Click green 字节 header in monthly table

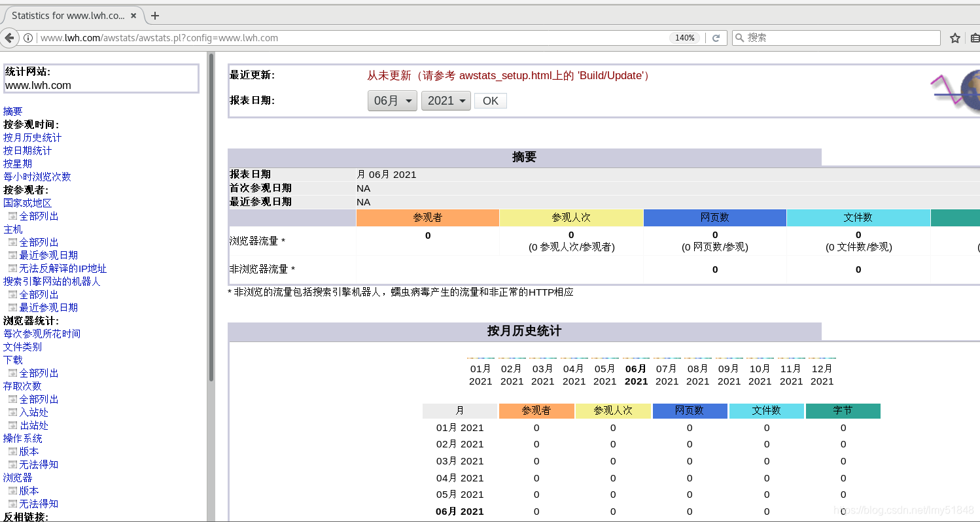[843, 411]
